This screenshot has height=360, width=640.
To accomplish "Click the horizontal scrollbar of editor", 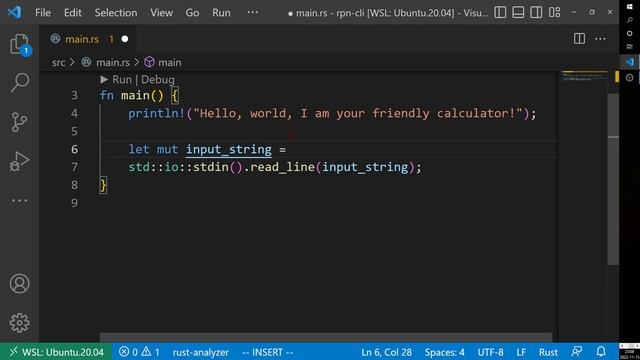I will coord(326,337).
